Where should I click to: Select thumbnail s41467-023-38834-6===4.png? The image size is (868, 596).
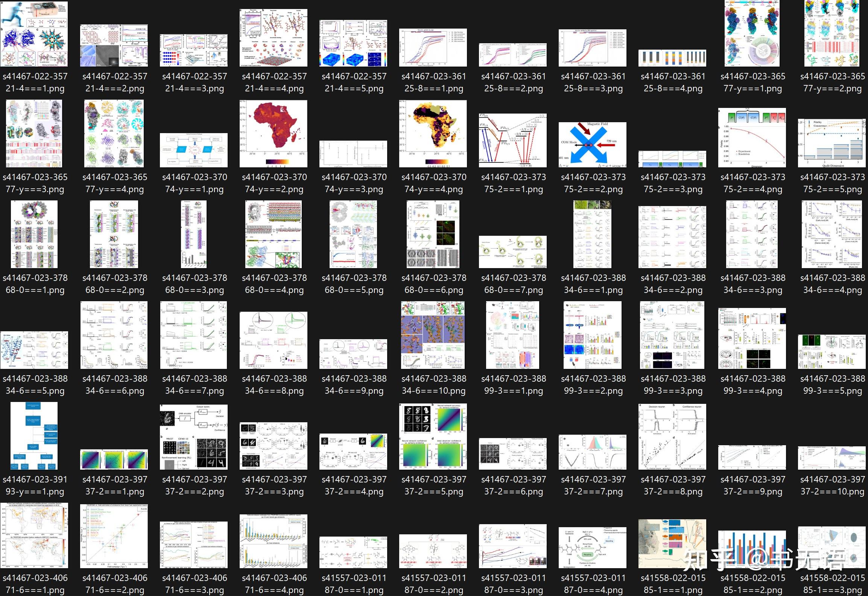tap(832, 234)
